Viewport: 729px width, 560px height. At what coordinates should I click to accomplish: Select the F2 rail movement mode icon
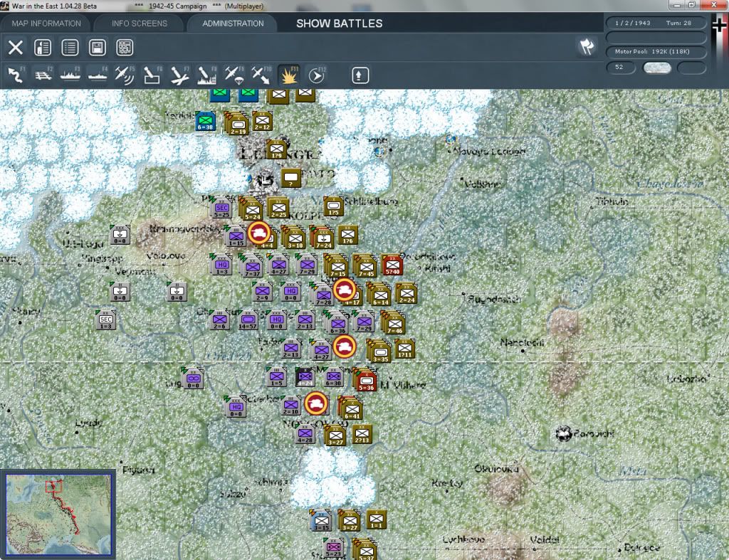tap(43, 75)
